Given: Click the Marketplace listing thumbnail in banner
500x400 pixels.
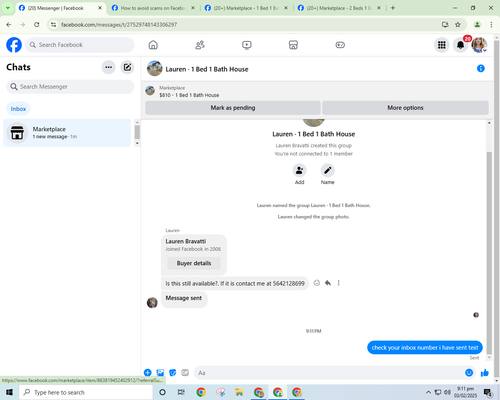Looking at the screenshot, I should [150, 91].
